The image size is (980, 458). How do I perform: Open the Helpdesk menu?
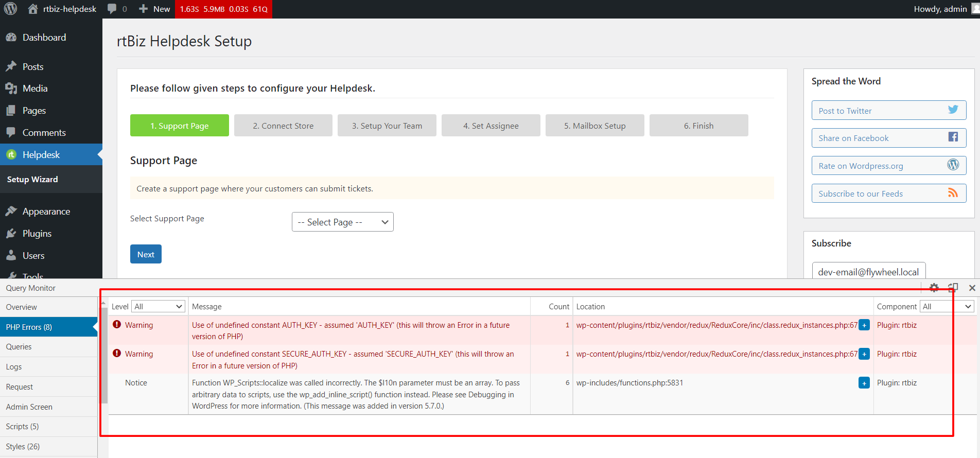[51, 154]
